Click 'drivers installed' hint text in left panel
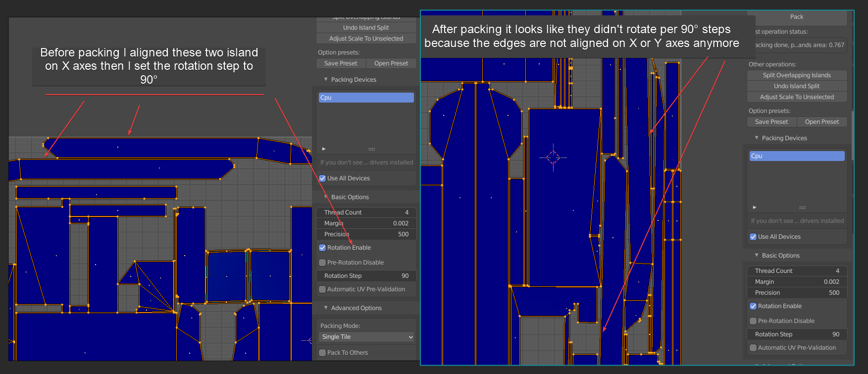The image size is (868, 374). (366, 162)
